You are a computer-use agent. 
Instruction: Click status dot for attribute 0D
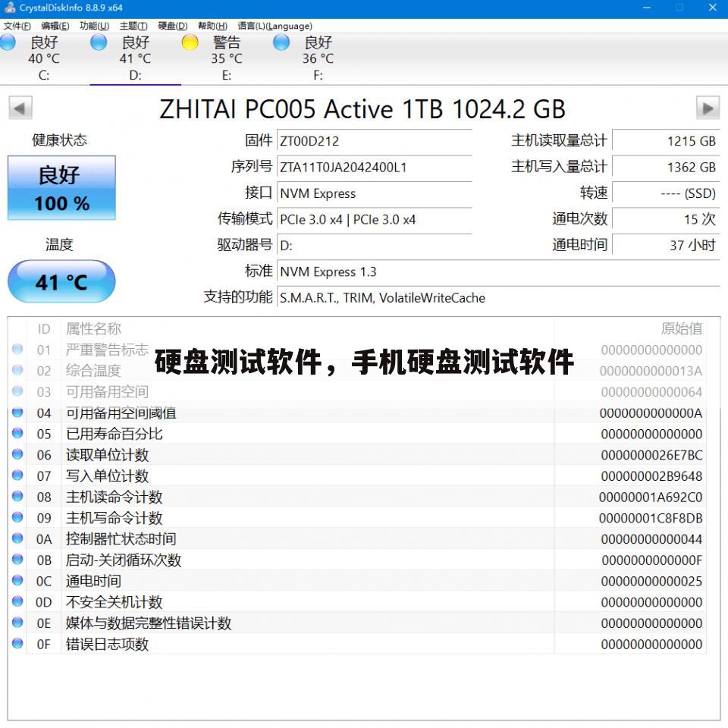17,601
